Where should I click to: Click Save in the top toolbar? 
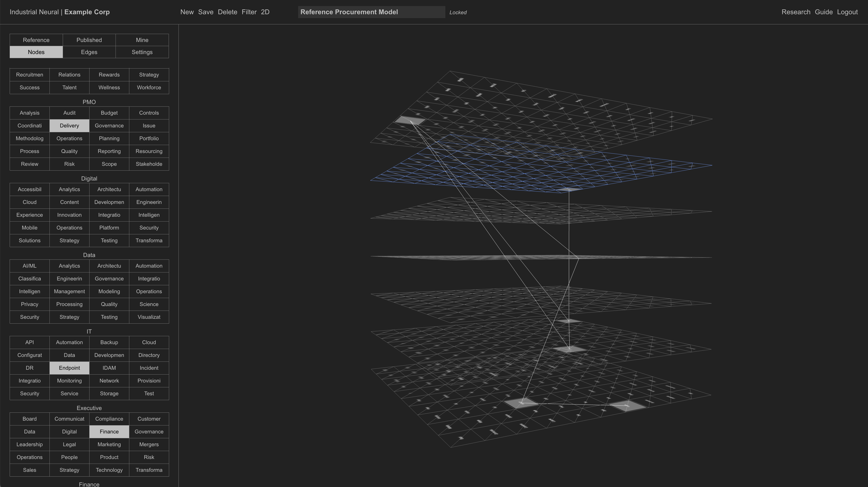[x=206, y=12]
